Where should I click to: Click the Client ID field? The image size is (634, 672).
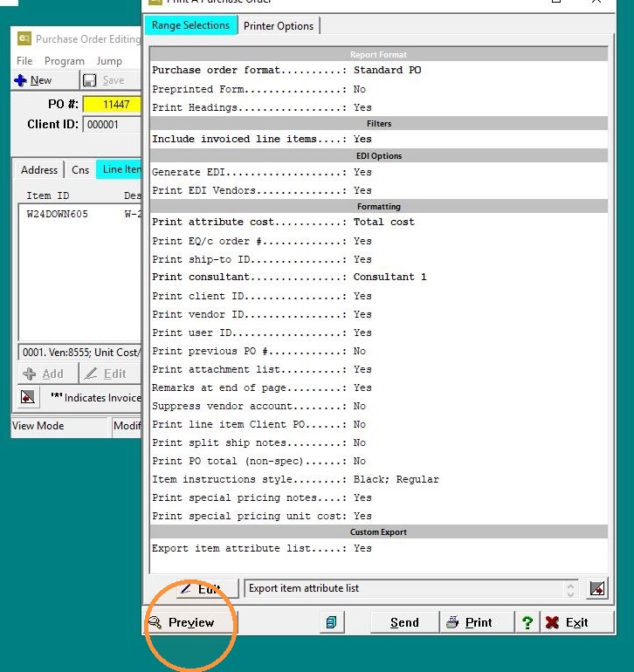point(112,125)
